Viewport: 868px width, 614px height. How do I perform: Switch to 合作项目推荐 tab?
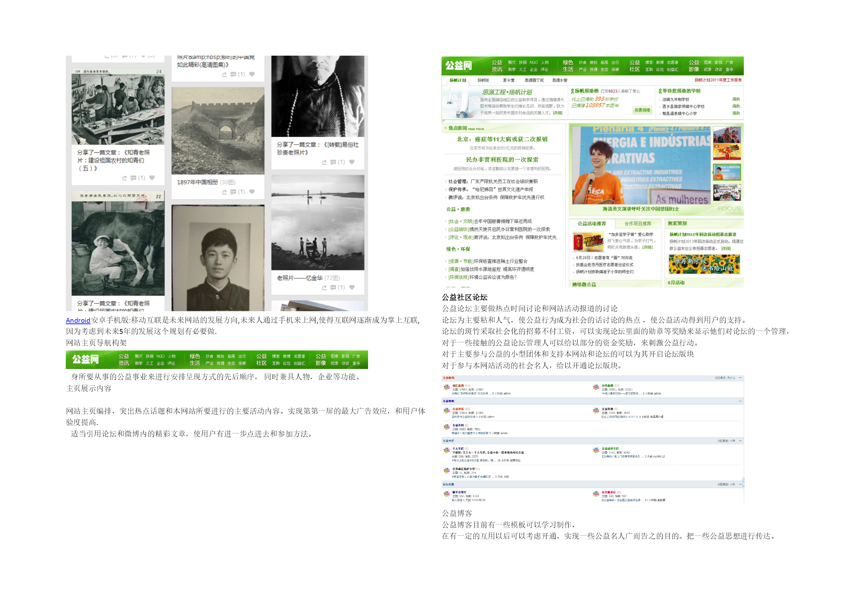[x=637, y=224]
